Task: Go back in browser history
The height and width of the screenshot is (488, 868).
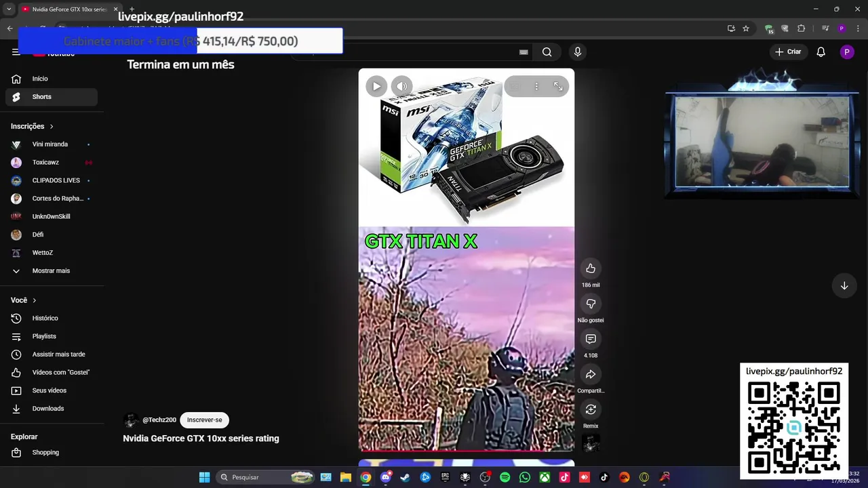Action: click(x=9, y=28)
